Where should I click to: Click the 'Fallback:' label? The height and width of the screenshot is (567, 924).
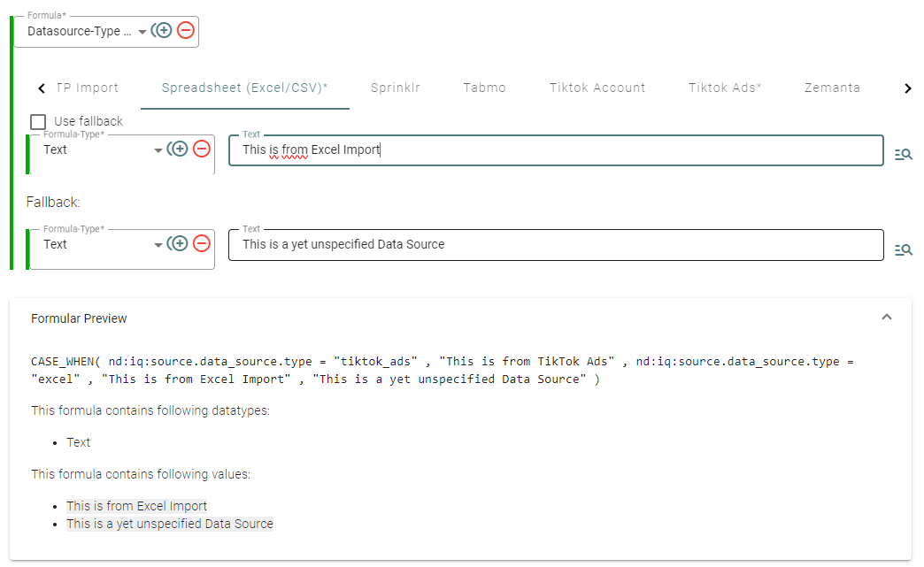click(x=53, y=202)
